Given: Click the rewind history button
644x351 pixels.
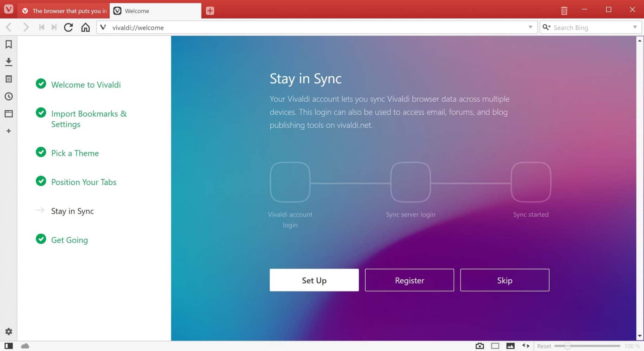Looking at the screenshot, I should click(x=41, y=27).
